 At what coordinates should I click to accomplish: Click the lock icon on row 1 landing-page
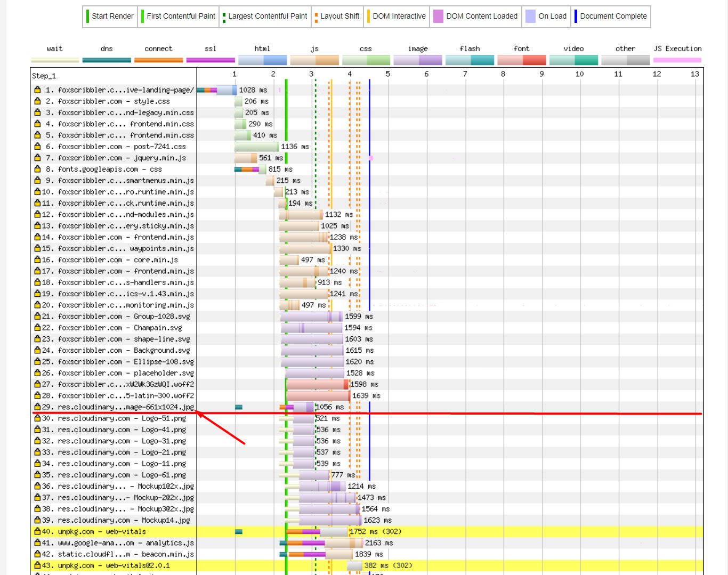(37, 90)
